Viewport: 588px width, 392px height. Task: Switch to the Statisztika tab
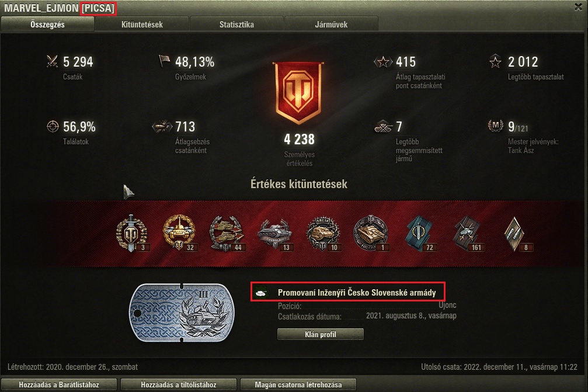point(236,25)
